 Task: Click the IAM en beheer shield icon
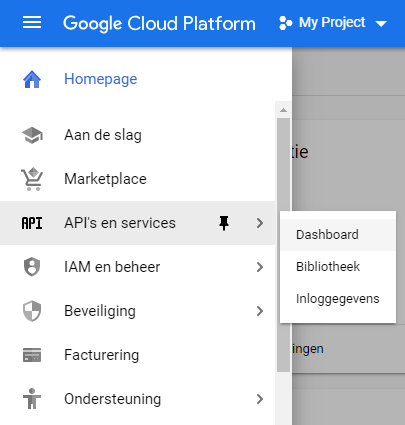click(32, 267)
